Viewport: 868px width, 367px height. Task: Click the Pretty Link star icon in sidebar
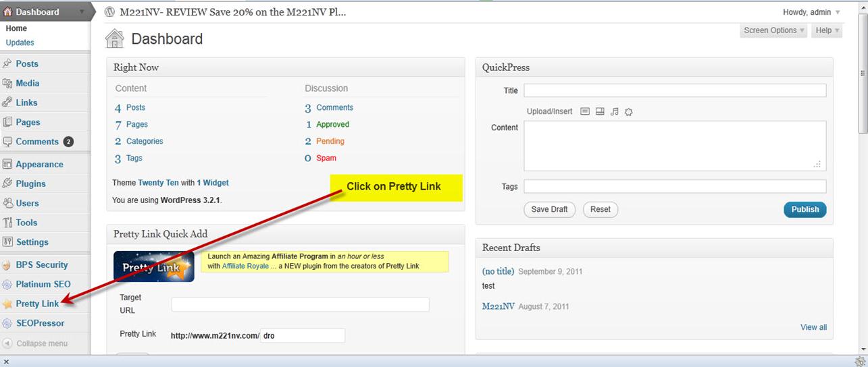click(x=7, y=304)
